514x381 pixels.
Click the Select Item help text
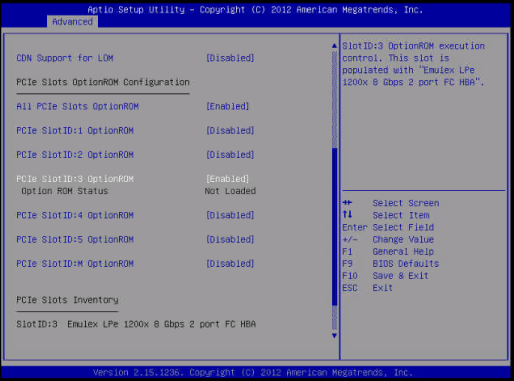(401, 215)
